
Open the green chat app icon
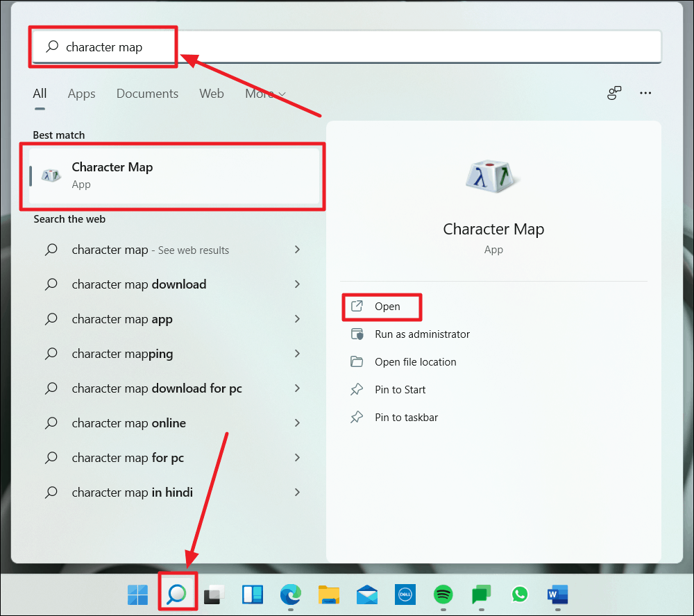482,594
